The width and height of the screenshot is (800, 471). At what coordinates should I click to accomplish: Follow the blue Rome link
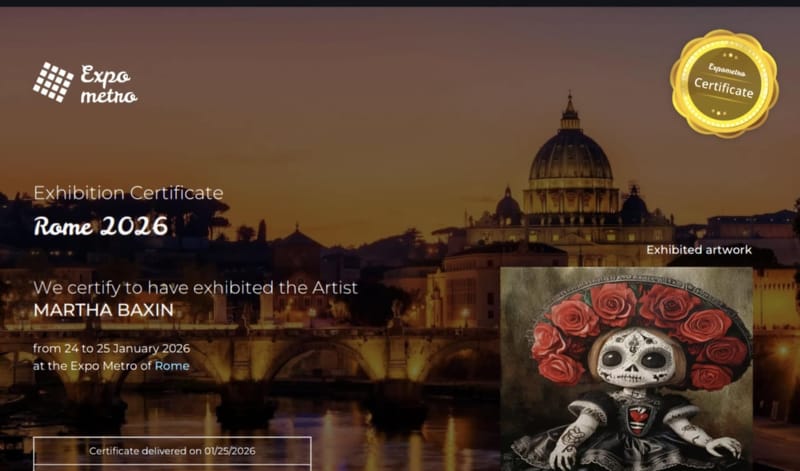[171, 366]
